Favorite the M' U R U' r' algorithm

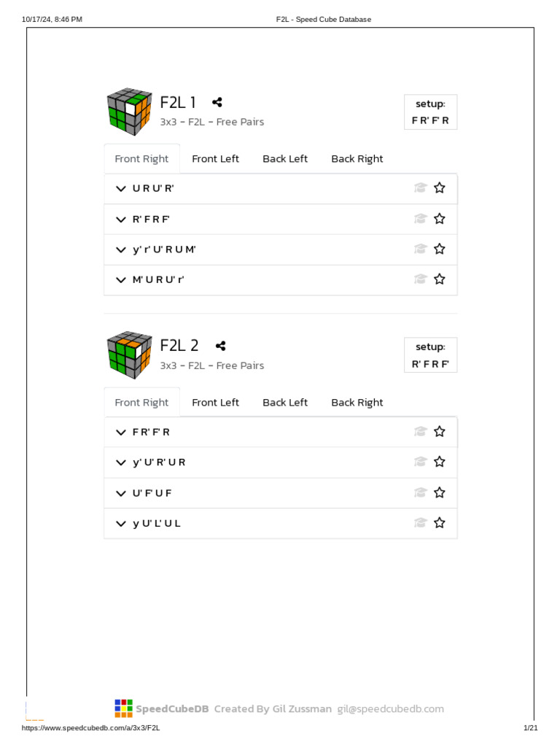click(x=440, y=279)
